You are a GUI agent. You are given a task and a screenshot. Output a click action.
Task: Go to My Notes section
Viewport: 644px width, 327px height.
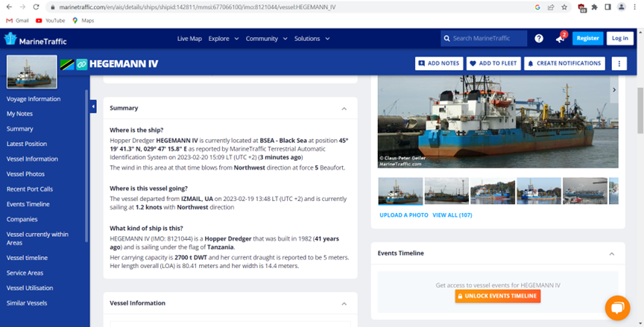[19, 114]
